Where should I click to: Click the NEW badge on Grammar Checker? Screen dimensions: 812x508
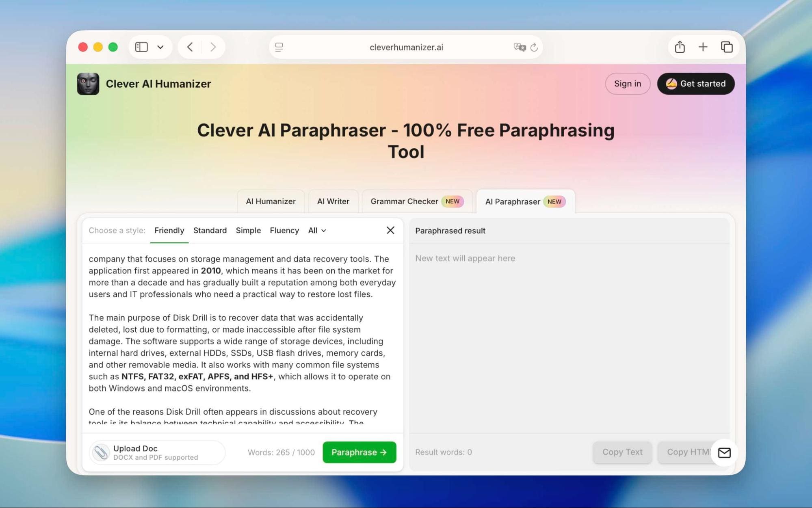click(x=453, y=201)
